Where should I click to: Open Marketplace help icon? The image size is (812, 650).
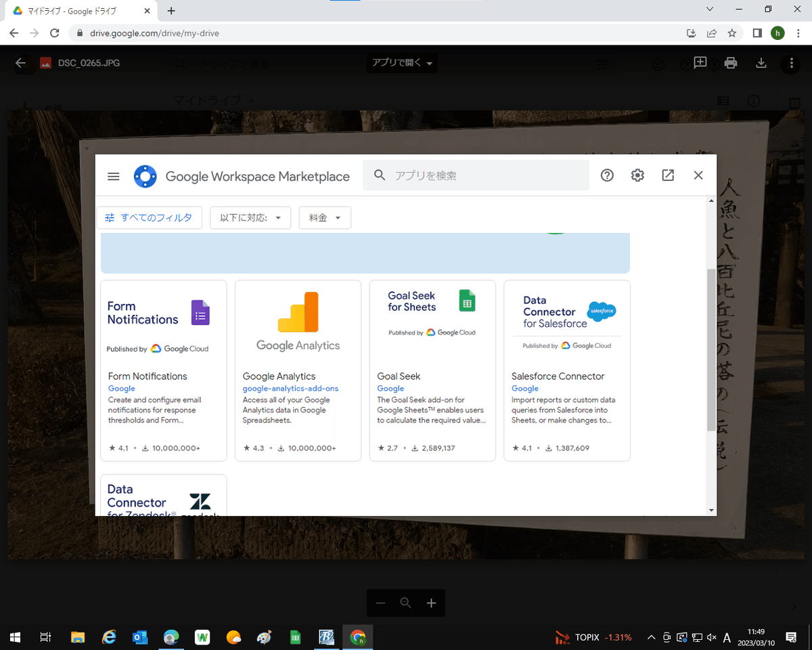tap(607, 175)
